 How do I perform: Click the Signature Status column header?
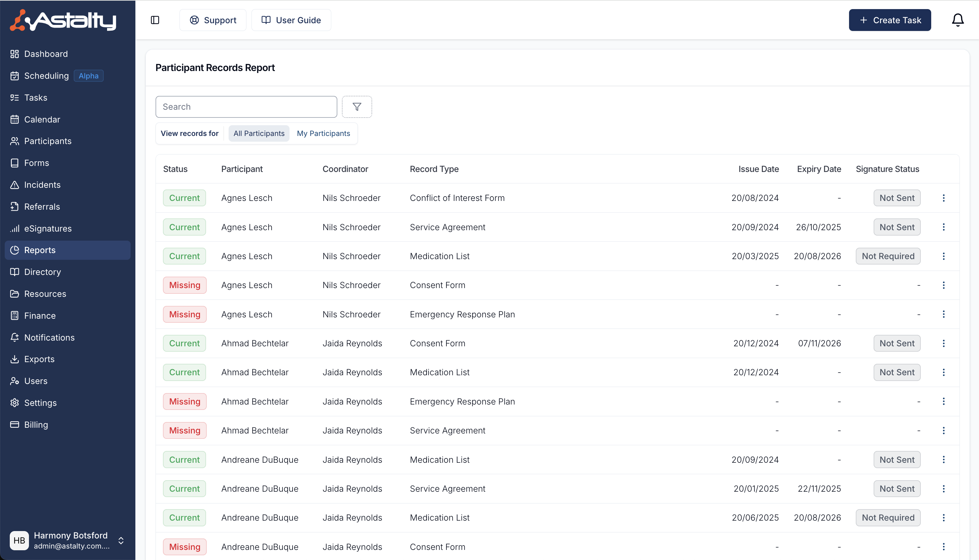click(887, 169)
